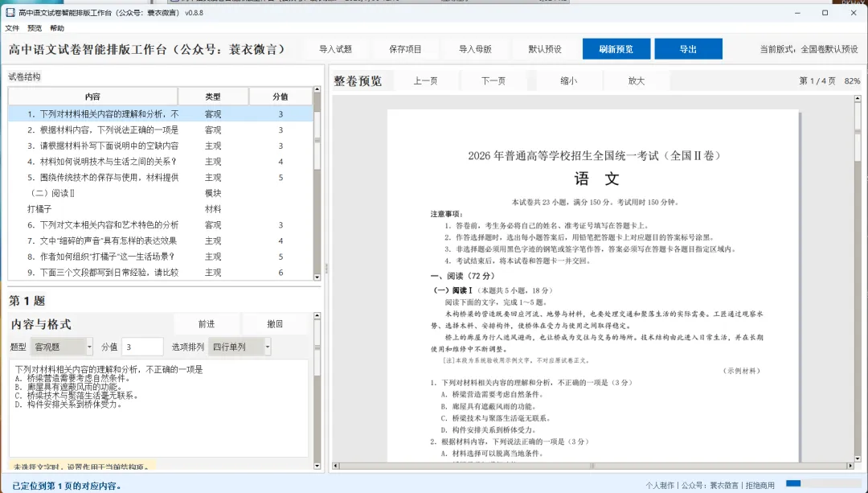Select row 9 下面三个文段都写到日常经验
The width and height of the screenshot is (868, 493).
161,273
